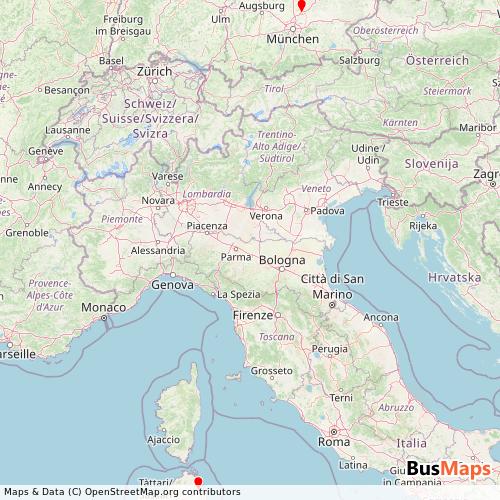The image size is (500, 500).
Task: Click the BusMaps logo
Action: tap(449, 469)
